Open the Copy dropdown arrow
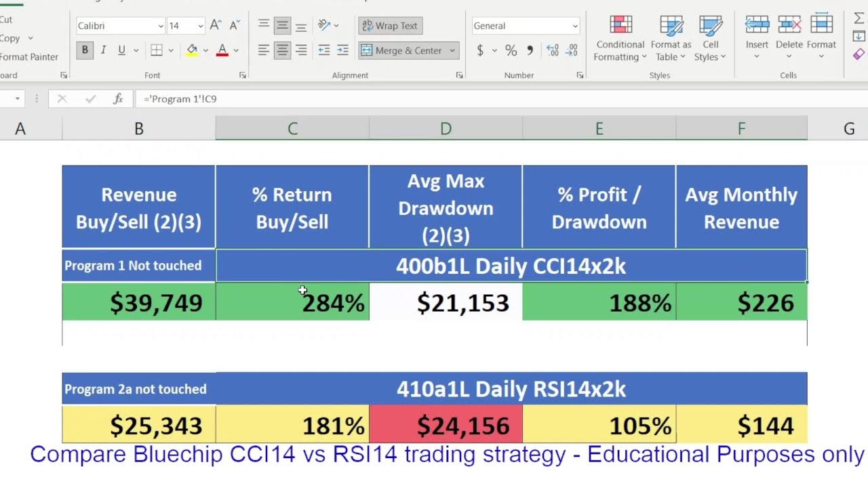This screenshot has height=488, width=868. [x=31, y=39]
